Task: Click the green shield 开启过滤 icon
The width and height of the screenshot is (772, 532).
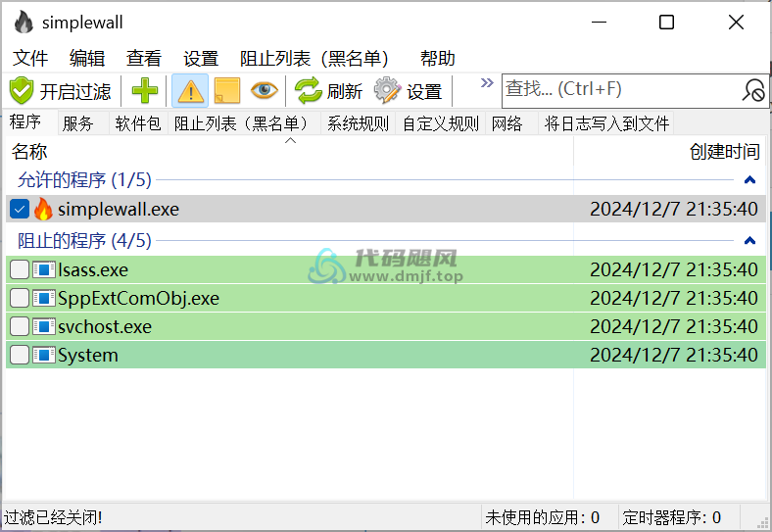Action: (x=22, y=91)
